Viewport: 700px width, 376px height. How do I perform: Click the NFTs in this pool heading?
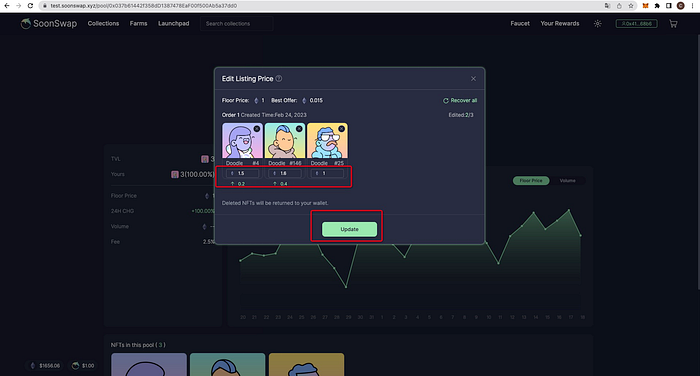(138, 345)
